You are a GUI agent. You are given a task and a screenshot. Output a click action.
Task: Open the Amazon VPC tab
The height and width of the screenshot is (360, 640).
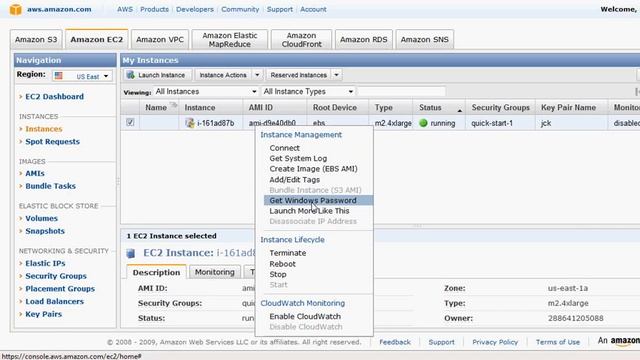click(x=160, y=40)
